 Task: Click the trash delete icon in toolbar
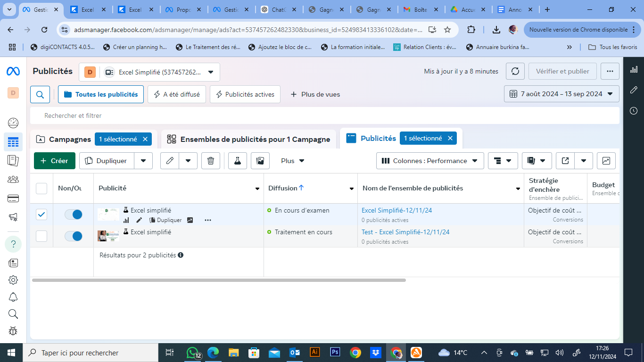211,161
